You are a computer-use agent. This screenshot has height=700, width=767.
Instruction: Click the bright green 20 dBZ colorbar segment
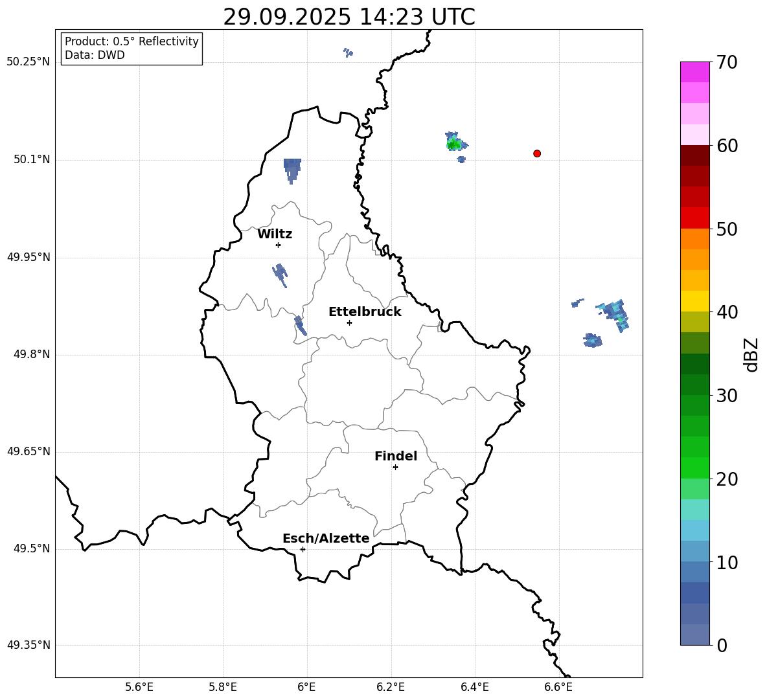click(694, 468)
